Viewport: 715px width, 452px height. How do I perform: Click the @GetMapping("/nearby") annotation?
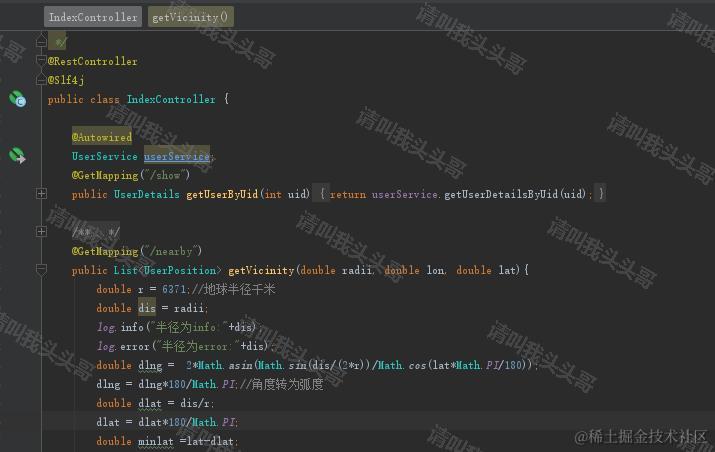(137, 251)
